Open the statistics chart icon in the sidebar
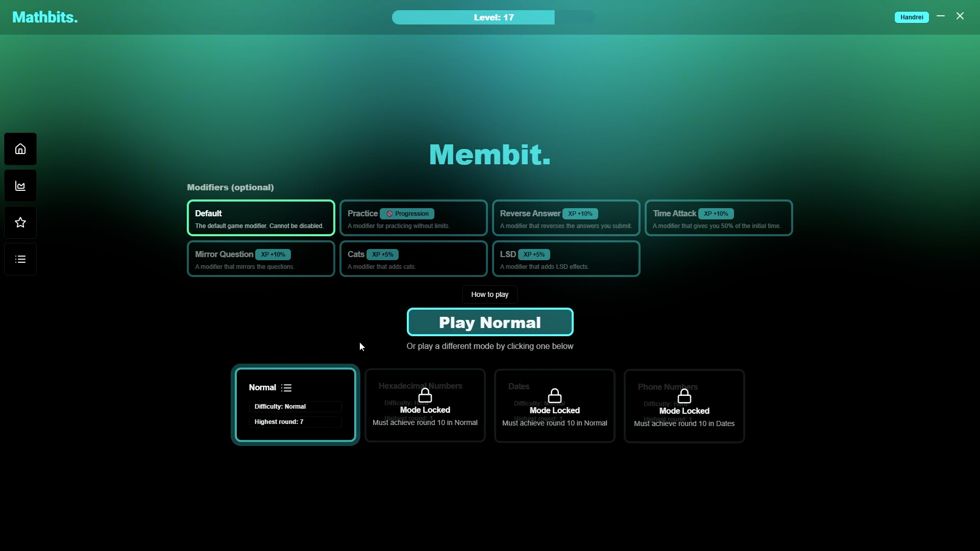Image resolution: width=980 pixels, height=551 pixels. point(20,185)
